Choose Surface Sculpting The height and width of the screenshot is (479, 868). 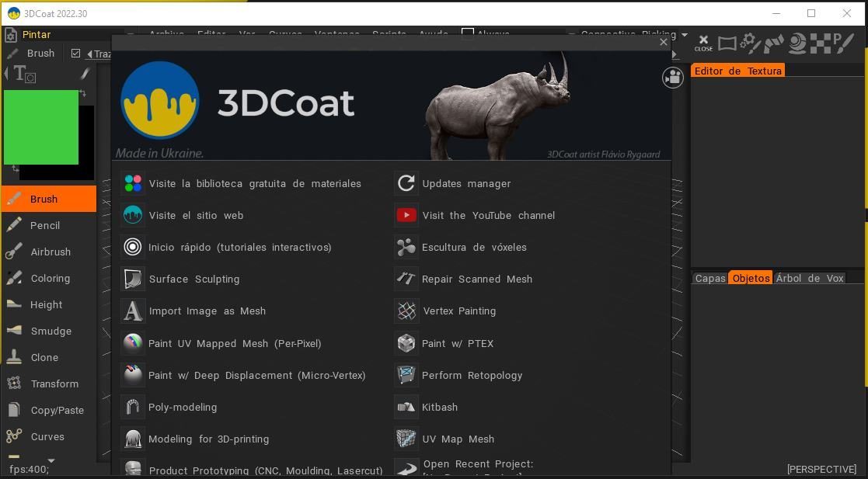click(x=180, y=279)
